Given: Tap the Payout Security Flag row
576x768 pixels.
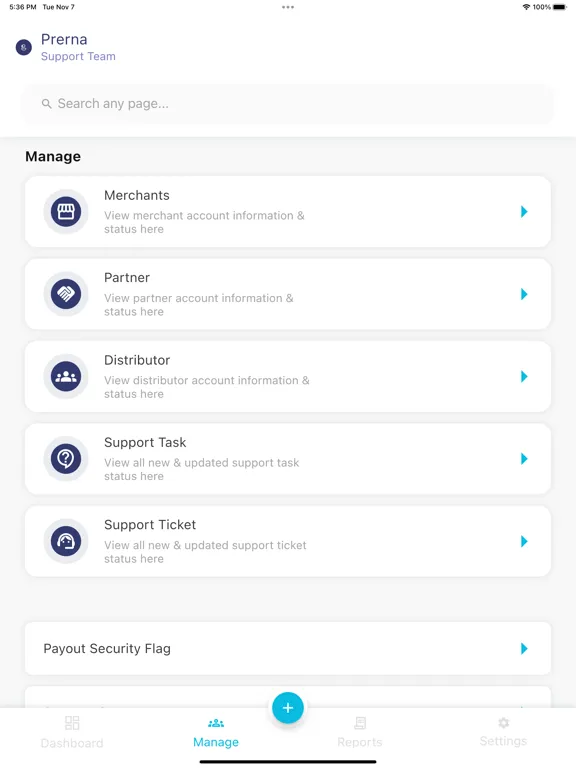Looking at the screenshot, I should pyautogui.click(x=288, y=648).
